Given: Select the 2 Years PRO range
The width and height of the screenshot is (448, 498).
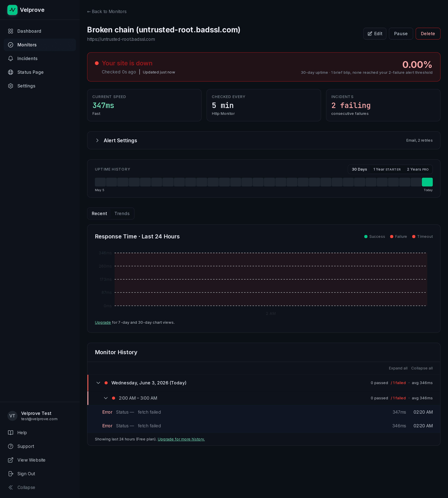Looking at the screenshot, I should tap(418, 169).
